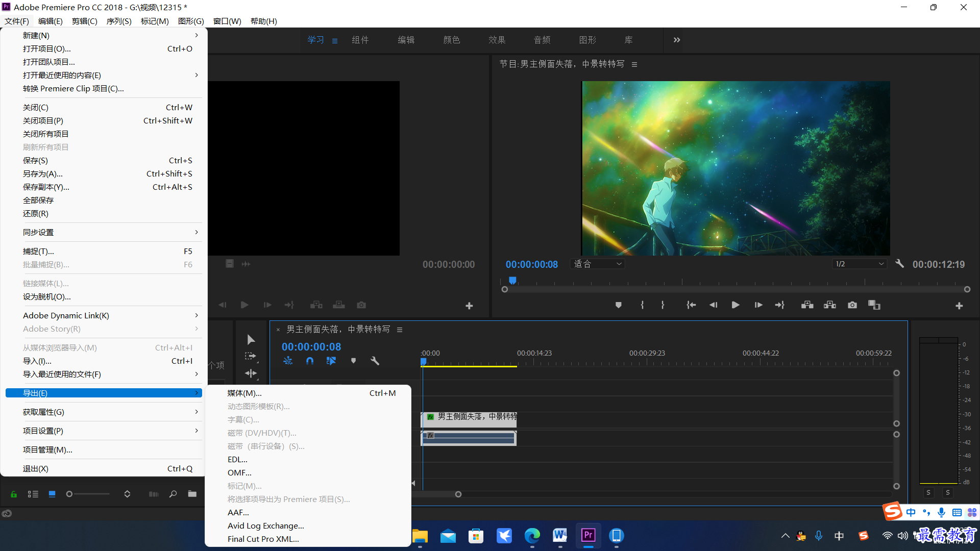Viewport: 980px width, 551px height.
Task: Open Microsoft Edge from the taskbar
Action: coord(532,536)
